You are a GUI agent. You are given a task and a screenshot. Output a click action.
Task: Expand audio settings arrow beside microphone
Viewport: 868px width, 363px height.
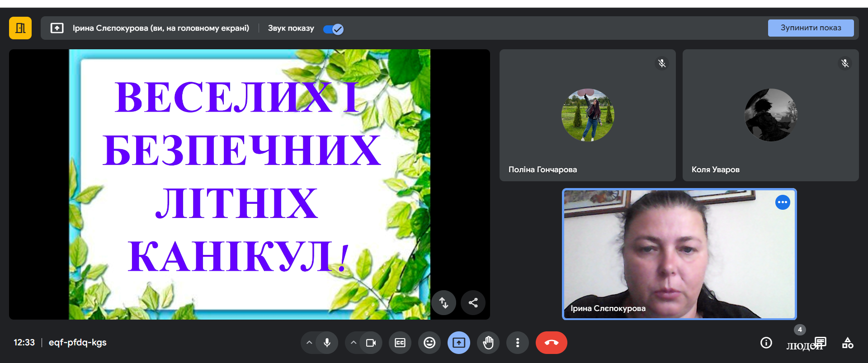pos(309,343)
